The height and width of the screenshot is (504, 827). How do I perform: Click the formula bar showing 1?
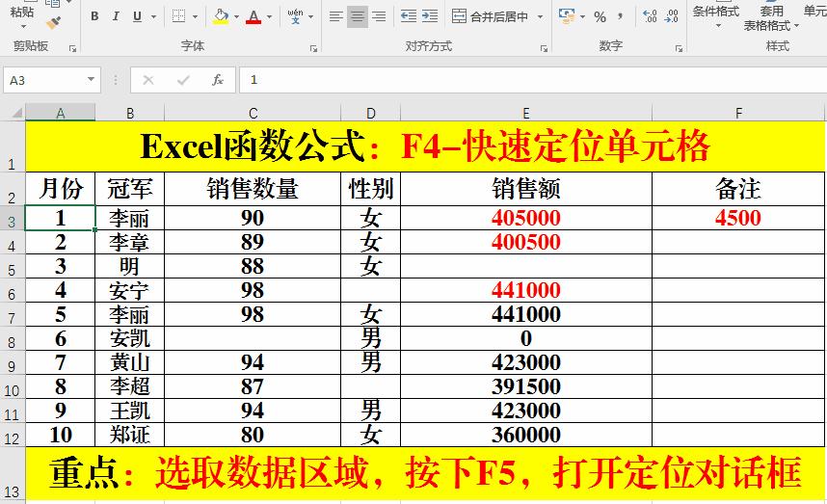tap(533, 80)
